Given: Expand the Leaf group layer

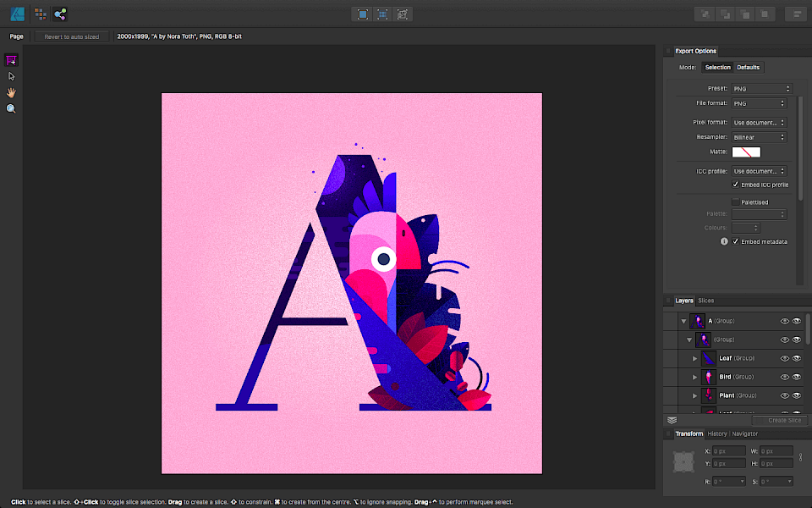Looking at the screenshot, I should [695, 359].
